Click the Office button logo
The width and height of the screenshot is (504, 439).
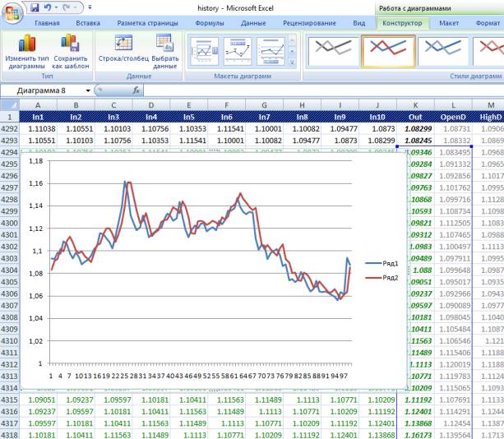[12, 12]
